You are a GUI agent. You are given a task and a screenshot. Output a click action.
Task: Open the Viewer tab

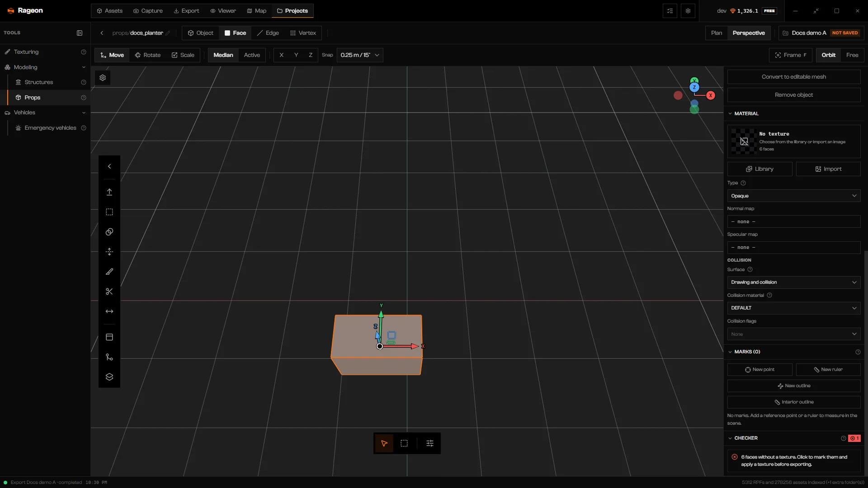(223, 11)
